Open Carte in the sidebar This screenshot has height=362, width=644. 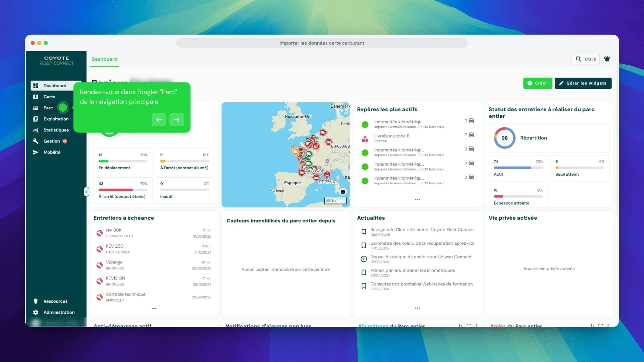pos(49,97)
